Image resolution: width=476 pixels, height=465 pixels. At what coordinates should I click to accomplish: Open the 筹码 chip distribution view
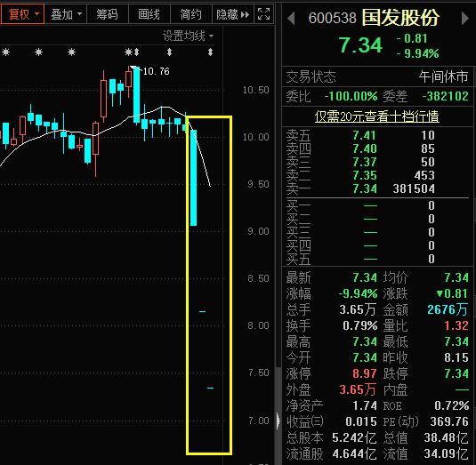108,14
